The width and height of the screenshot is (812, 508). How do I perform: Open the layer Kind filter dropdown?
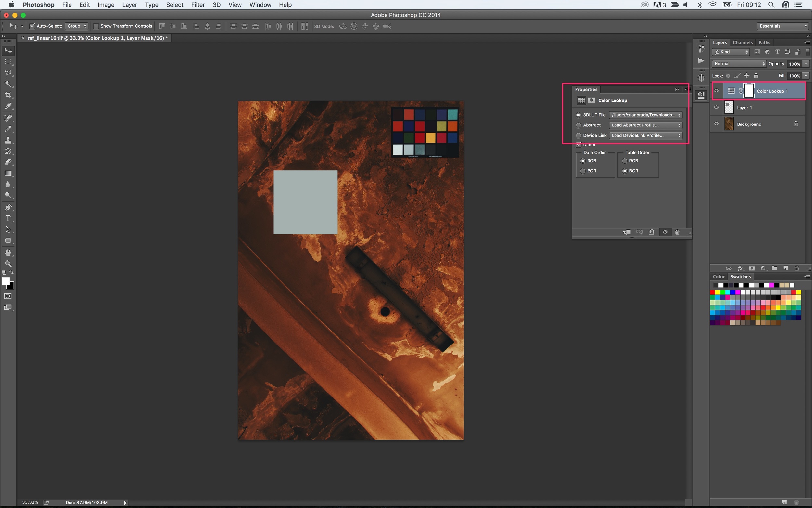(x=731, y=52)
